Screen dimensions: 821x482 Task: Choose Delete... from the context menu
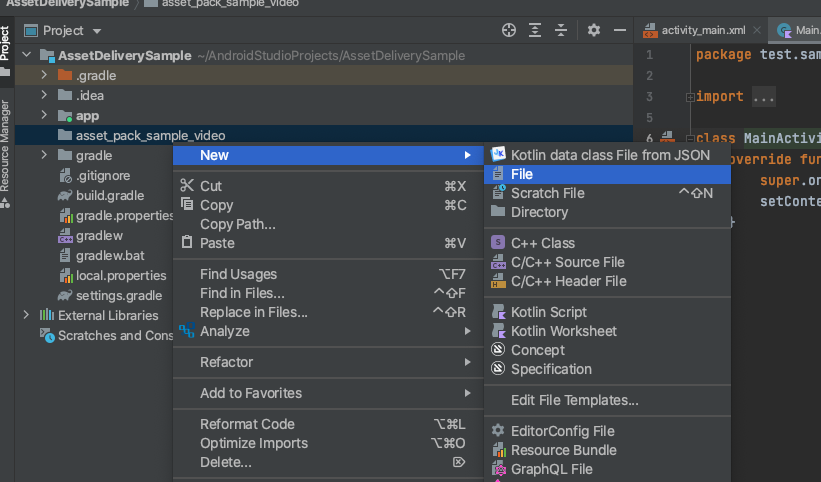point(328,462)
